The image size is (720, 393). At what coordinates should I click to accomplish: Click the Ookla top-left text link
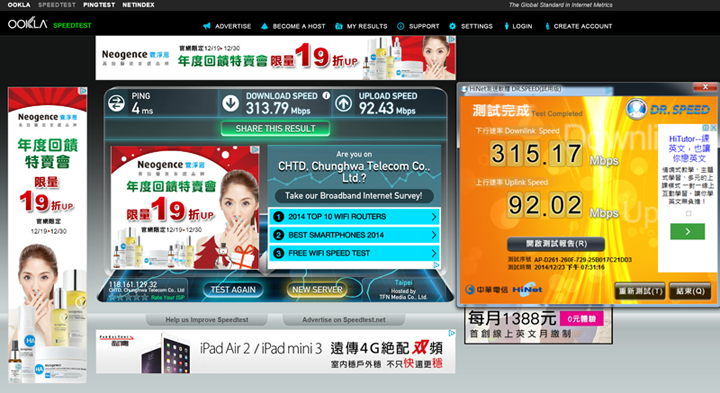coord(19,5)
